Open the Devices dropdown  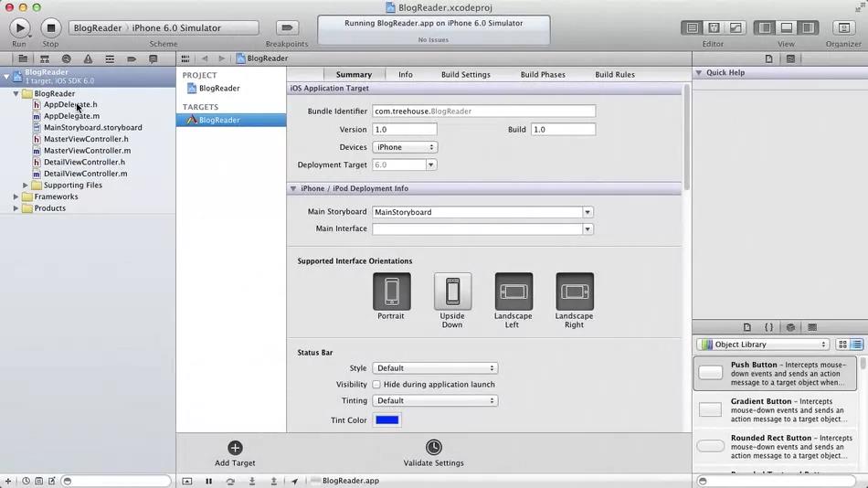405,147
